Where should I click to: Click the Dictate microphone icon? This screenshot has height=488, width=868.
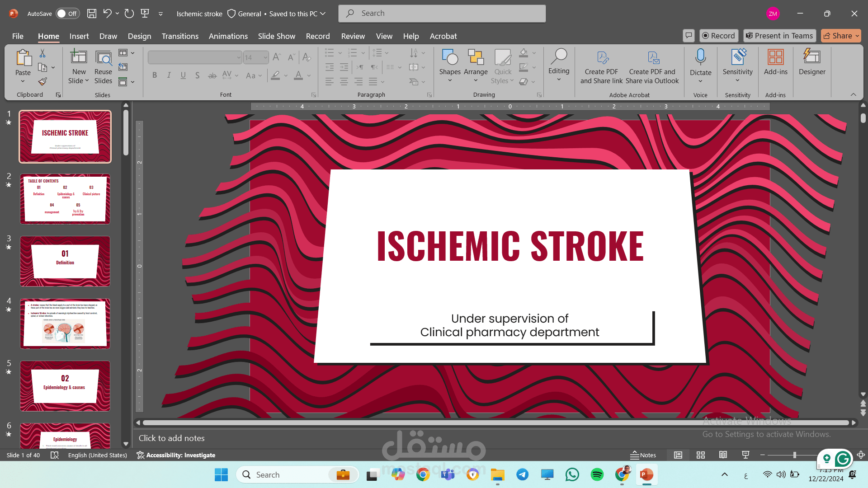(700, 57)
